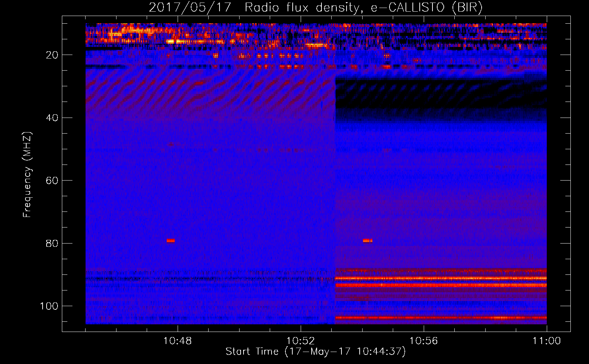The image size is (589, 364).
Task: Click the 10:56 time axis label
Action: pyautogui.click(x=424, y=341)
